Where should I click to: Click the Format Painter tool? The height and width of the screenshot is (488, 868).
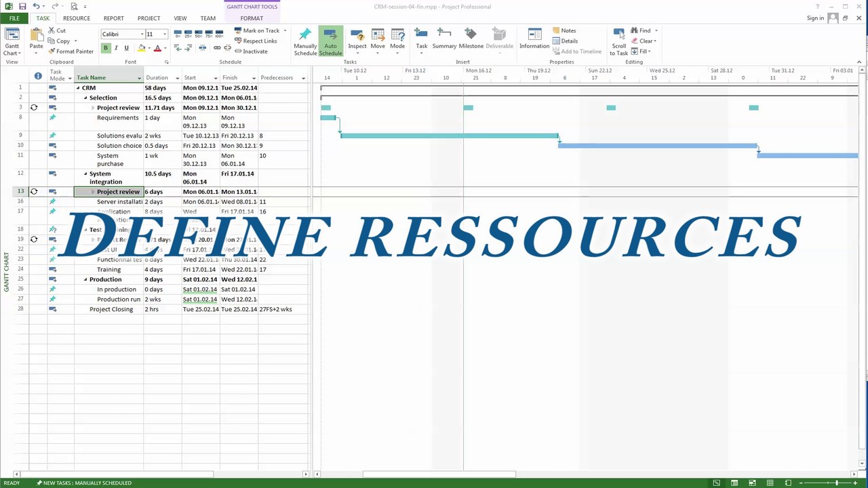click(x=71, y=52)
